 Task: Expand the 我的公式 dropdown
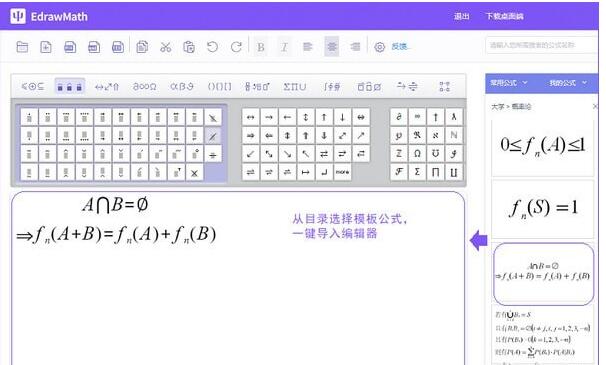568,83
